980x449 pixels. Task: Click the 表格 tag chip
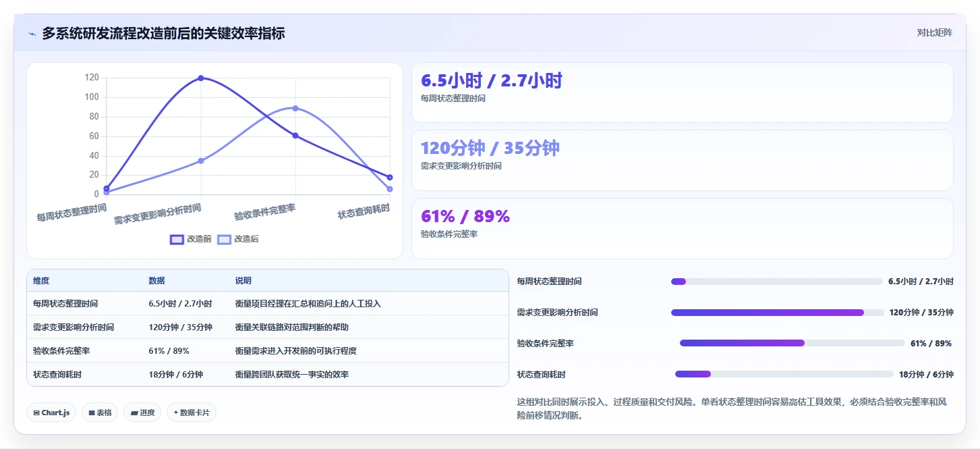[100, 413]
